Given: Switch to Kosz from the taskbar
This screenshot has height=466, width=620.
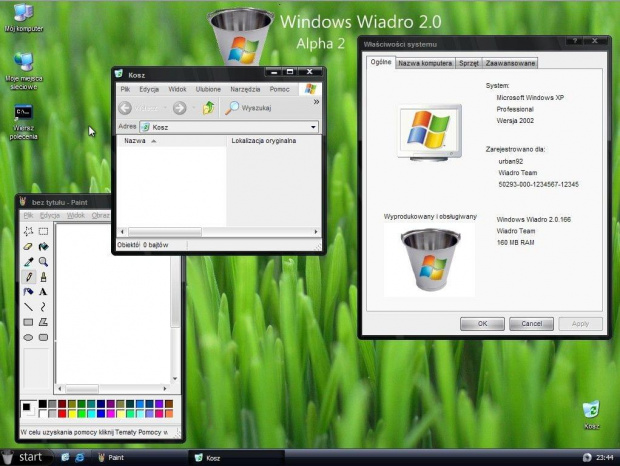Looking at the screenshot, I should point(237,458).
